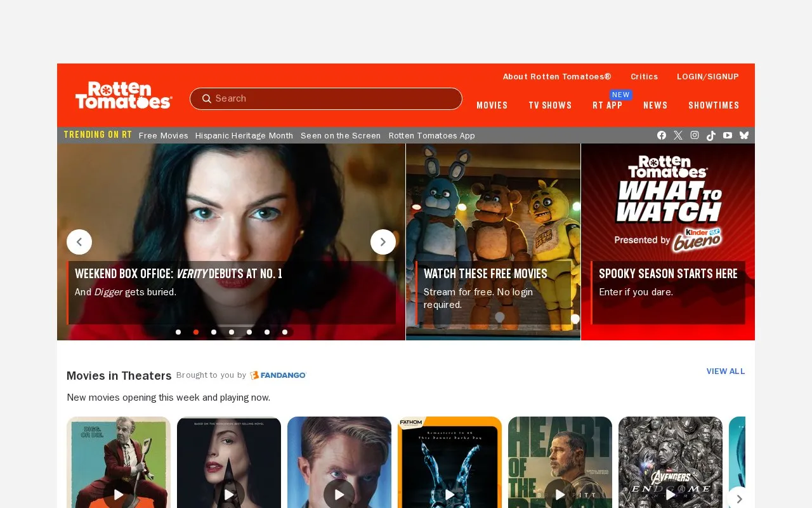Open About Rotten Tomatoes link
Viewport: 812px width, 508px height.
coord(557,77)
